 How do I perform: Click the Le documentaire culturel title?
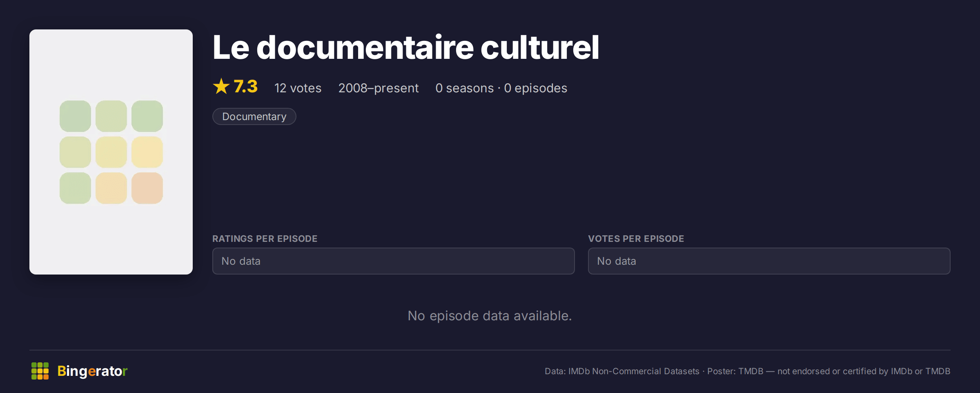tap(406, 47)
